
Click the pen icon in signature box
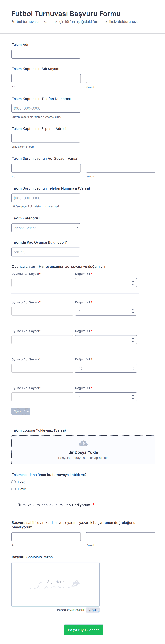pyautogui.click(x=76, y=583)
